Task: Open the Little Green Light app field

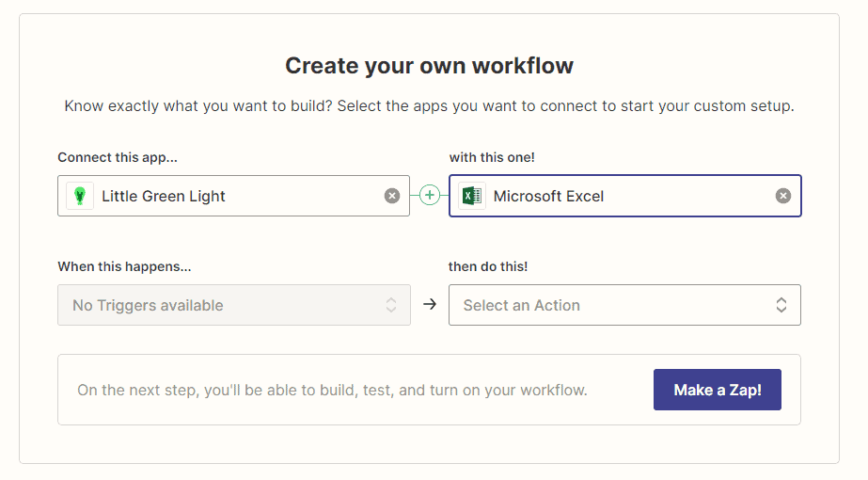Action: coord(233,196)
